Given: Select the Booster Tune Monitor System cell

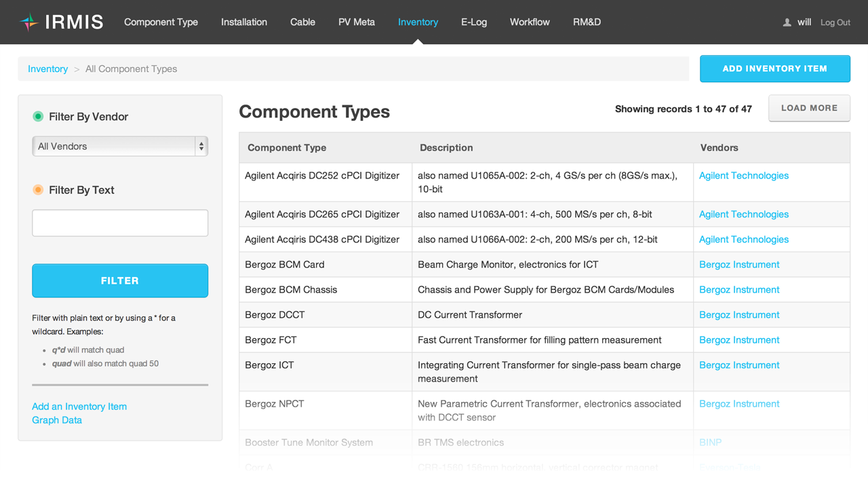Looking at the screenshot, I should tap(325, 443).
